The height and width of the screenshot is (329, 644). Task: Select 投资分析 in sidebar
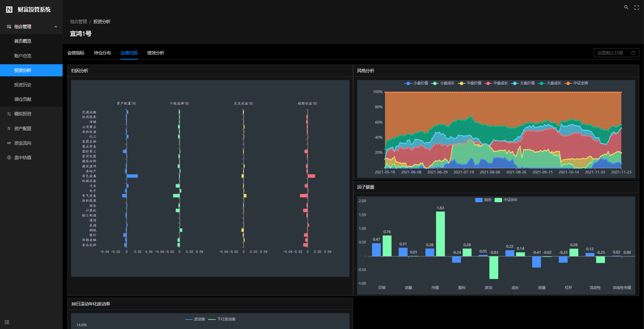31,70
